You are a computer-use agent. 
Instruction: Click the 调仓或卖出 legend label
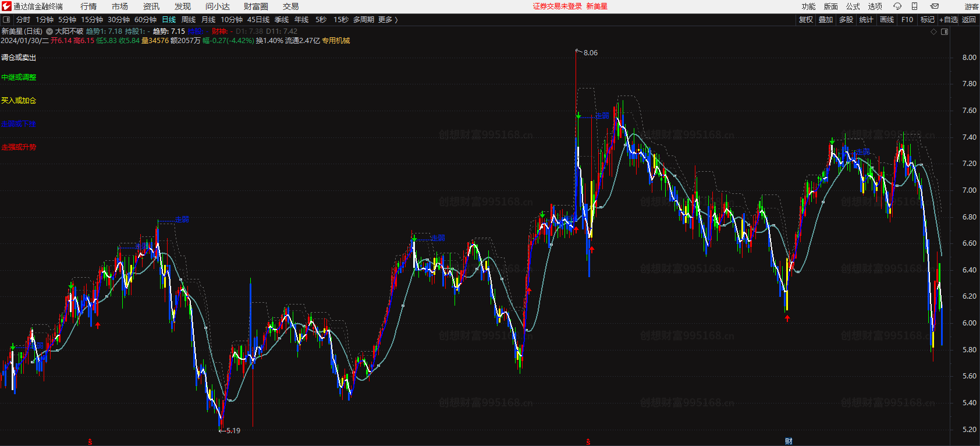[x=19, y=58]
